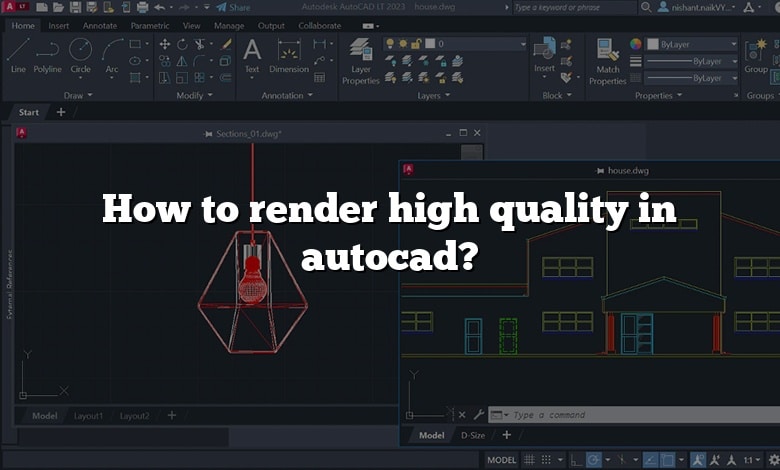Screen dimensions: 780x470
Task: Click the Share button
Action: coord(232,7)
